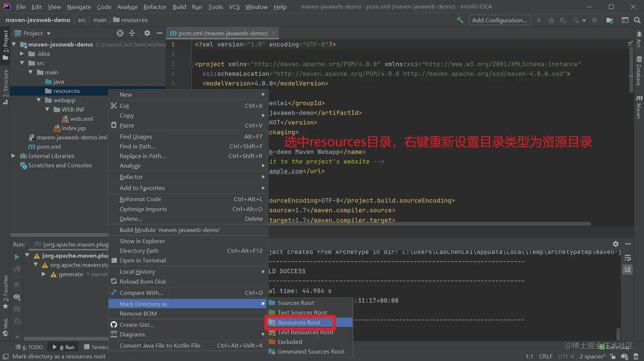Open the Search Everywhere magnifier icon

coord(637,20)
